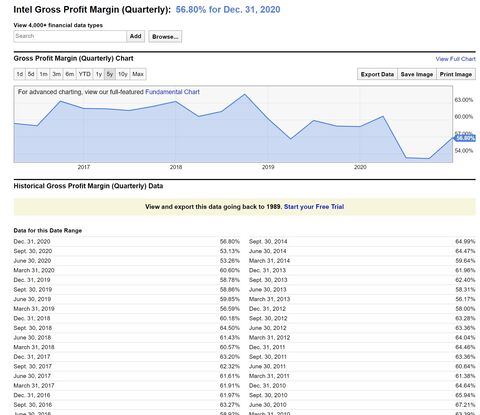
Task: Select the 3m range tab
Action: tap(56, 74)
